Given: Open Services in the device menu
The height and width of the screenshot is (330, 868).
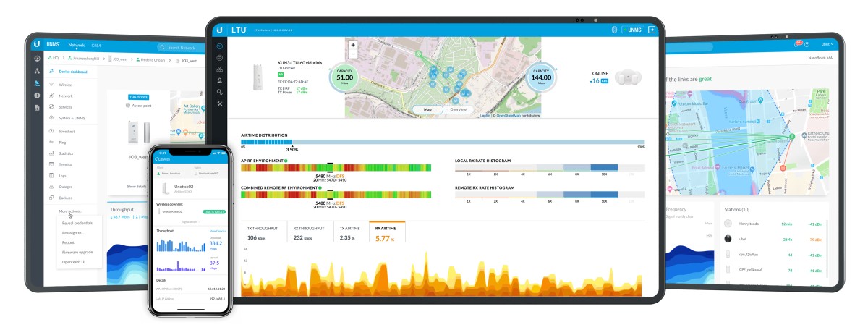Looking at the screenshot, I should point(65,106).
